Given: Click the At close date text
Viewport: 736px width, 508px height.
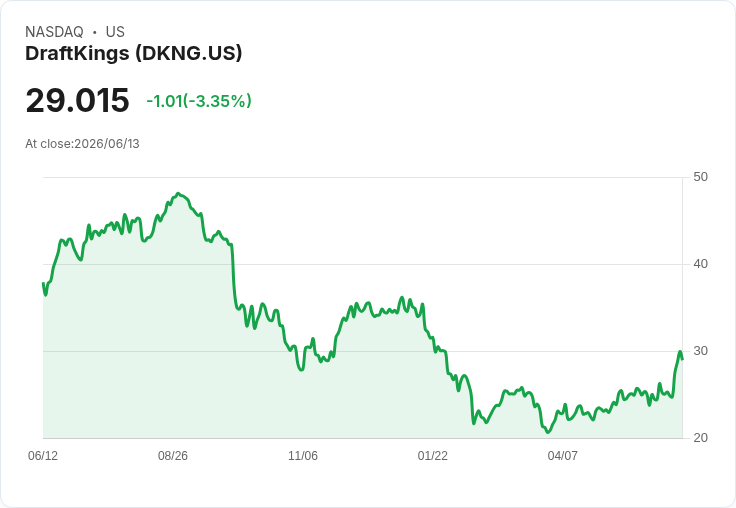Looking at the screenshot, I should point(82,144).
